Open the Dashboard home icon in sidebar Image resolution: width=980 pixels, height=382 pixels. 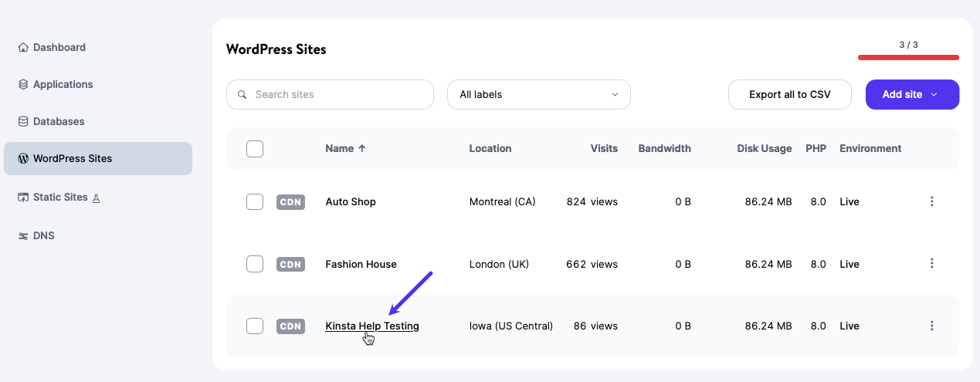23,48
